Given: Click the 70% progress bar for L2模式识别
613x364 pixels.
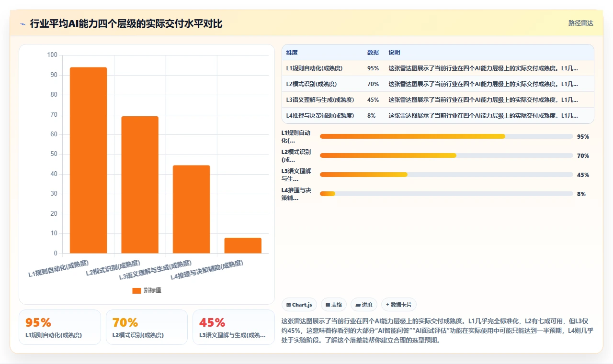Looking at the screenshot, I should pyautogui.click(x=446, y=155).
